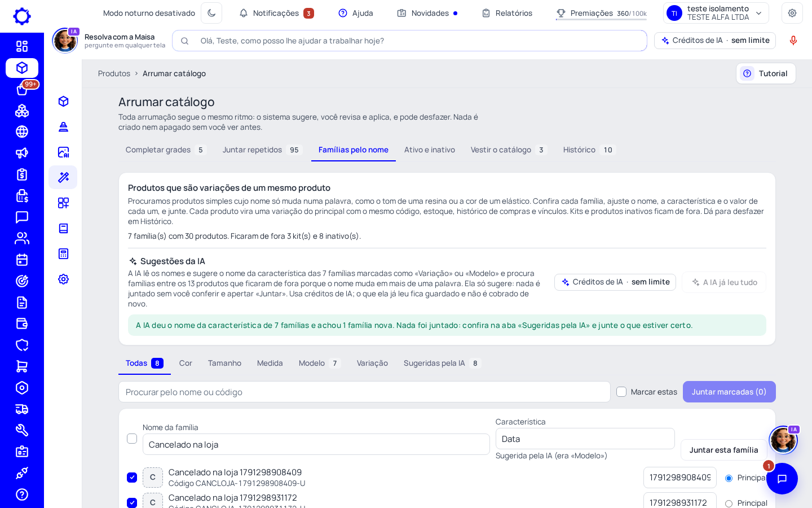Open delivery truck icon in sidebar
The width and height of the screenshot is (812, 508).
pyautogui.click(x=22, y=409)
